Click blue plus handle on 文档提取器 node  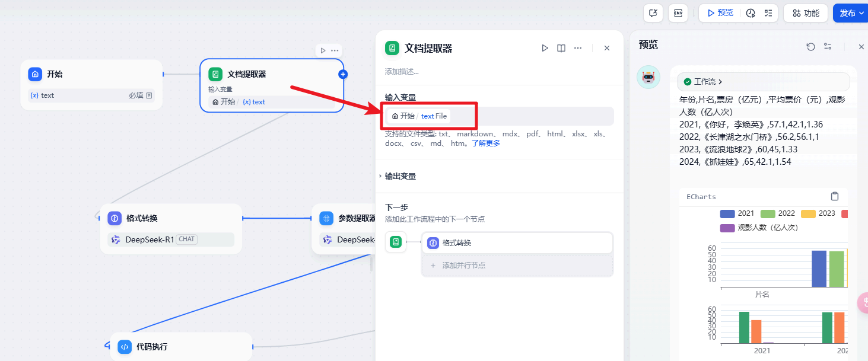point(343,74)
